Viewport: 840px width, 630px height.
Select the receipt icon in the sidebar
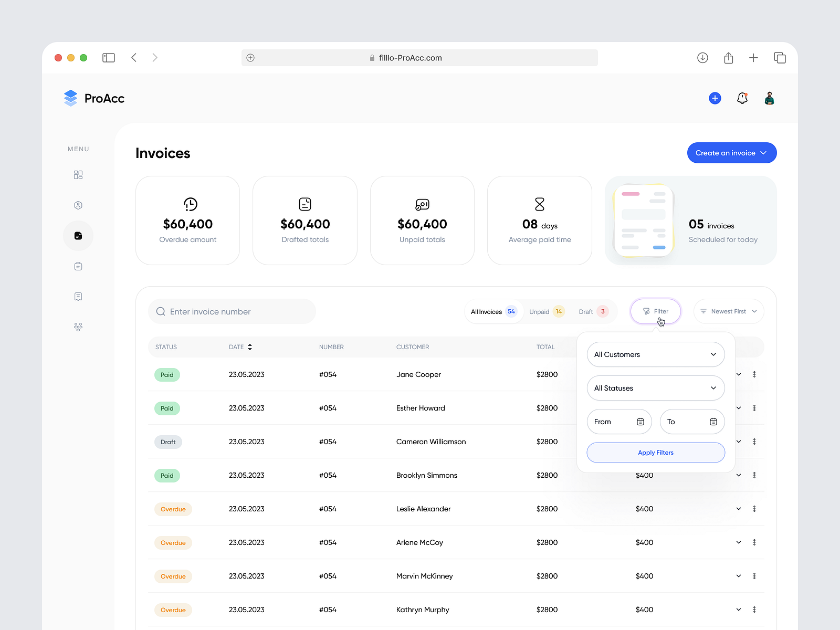(x=78, y=296)
